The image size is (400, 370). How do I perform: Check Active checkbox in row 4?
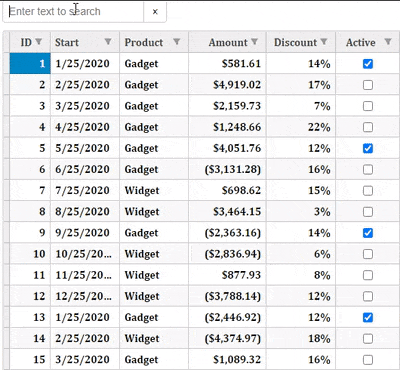(x=368, y=127)
